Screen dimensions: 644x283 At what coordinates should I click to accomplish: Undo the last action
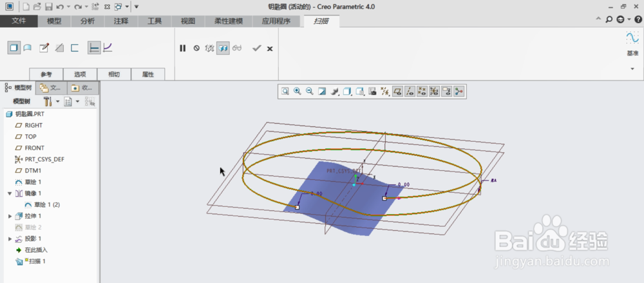pos(60,6)
